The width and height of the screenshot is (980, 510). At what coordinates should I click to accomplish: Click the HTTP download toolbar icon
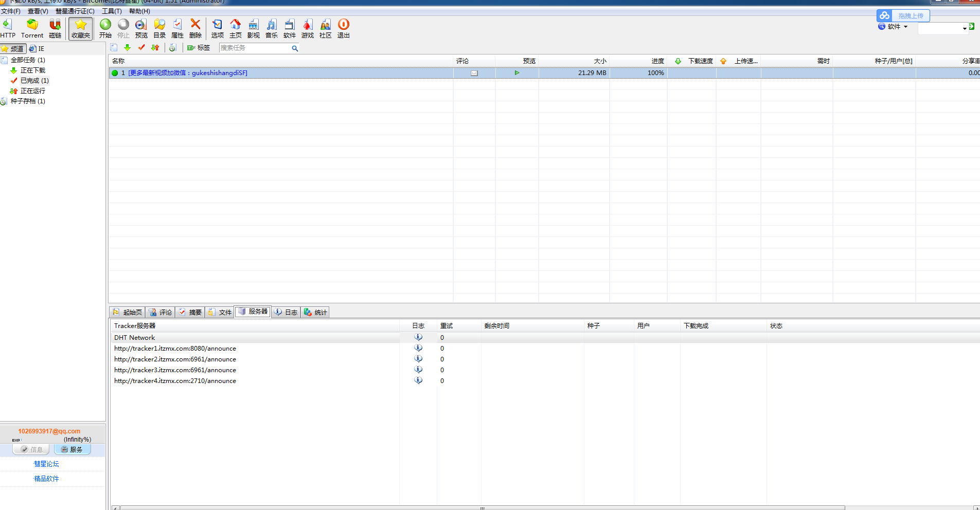[x=8, y=28]
